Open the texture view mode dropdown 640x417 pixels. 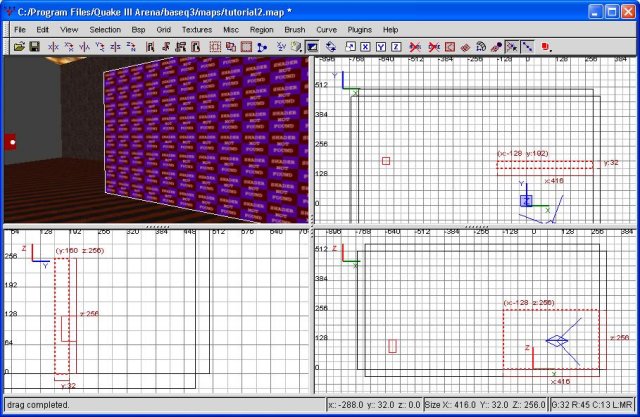pos(297,47)
